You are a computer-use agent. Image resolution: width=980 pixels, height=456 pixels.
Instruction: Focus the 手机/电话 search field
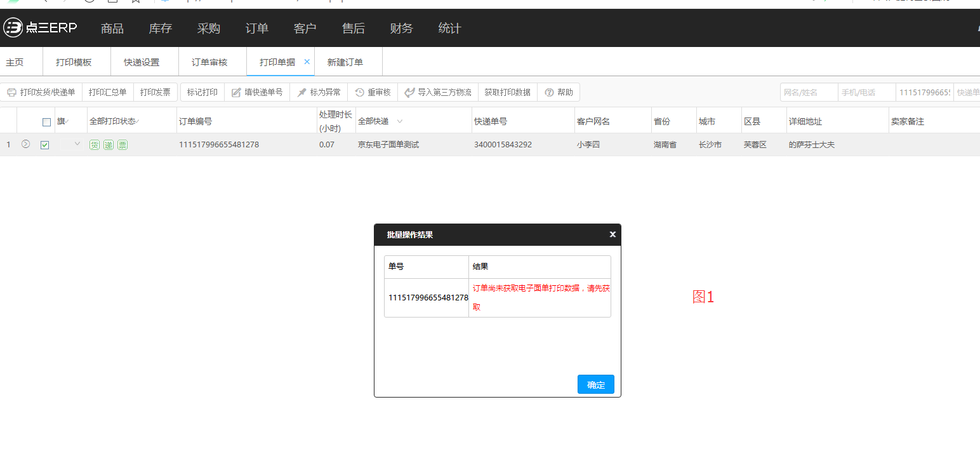(x=866, y=92)
